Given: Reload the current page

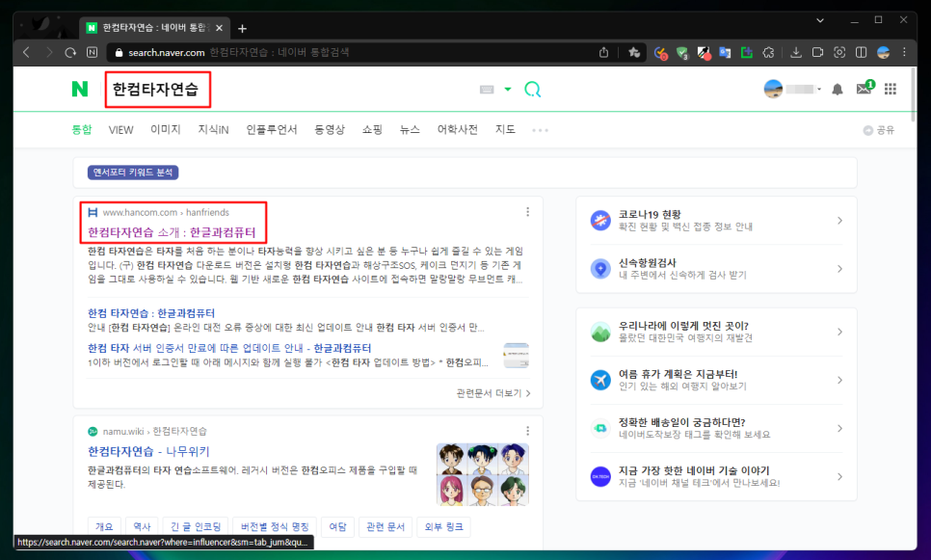Looking at the screenshot, I should (70, 52).
